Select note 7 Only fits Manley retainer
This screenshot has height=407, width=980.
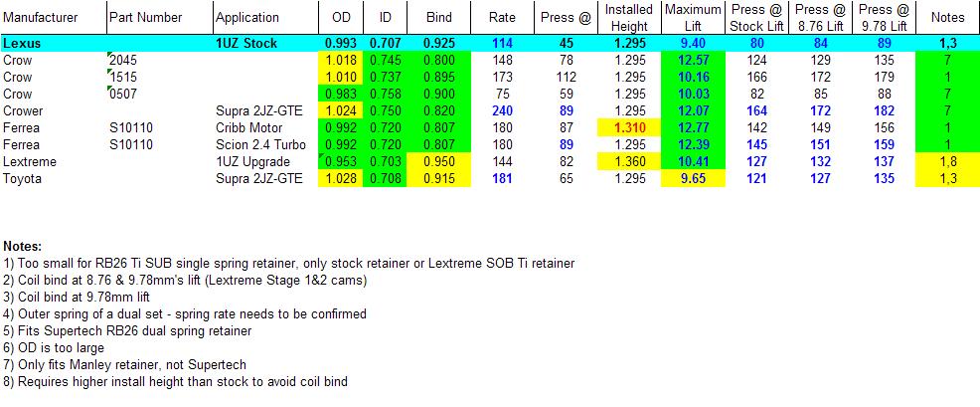coord(125,364)
